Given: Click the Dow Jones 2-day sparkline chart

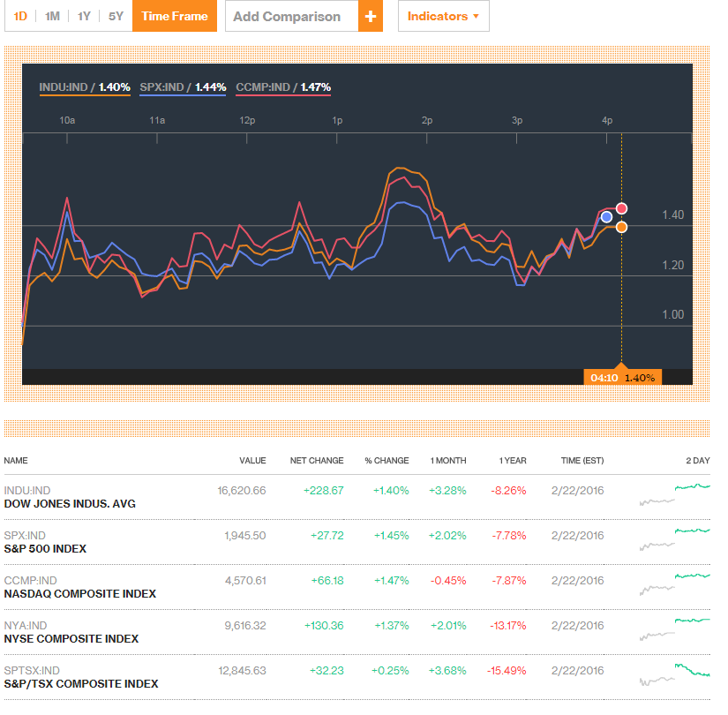Looking at the screenshot, I should click(x=674, y=494).
